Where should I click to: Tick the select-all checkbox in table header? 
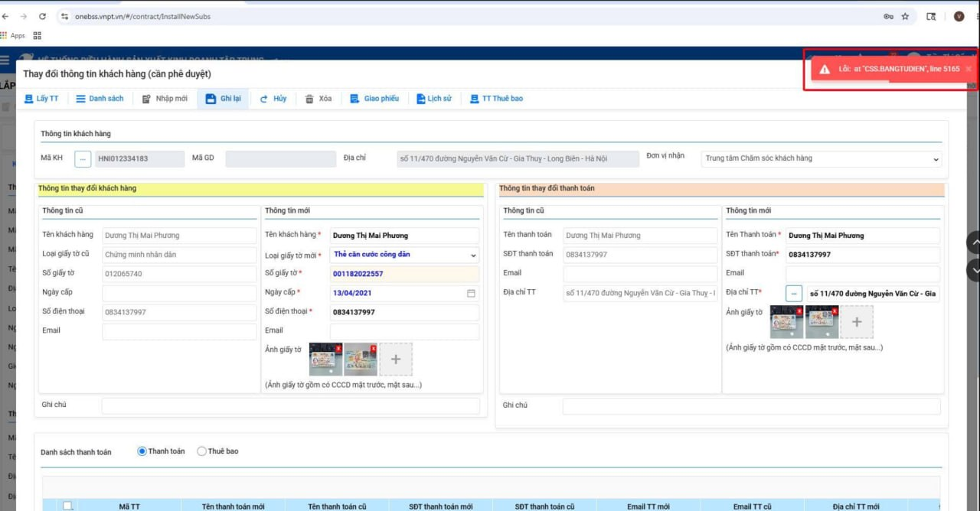[x=67, y=506]
